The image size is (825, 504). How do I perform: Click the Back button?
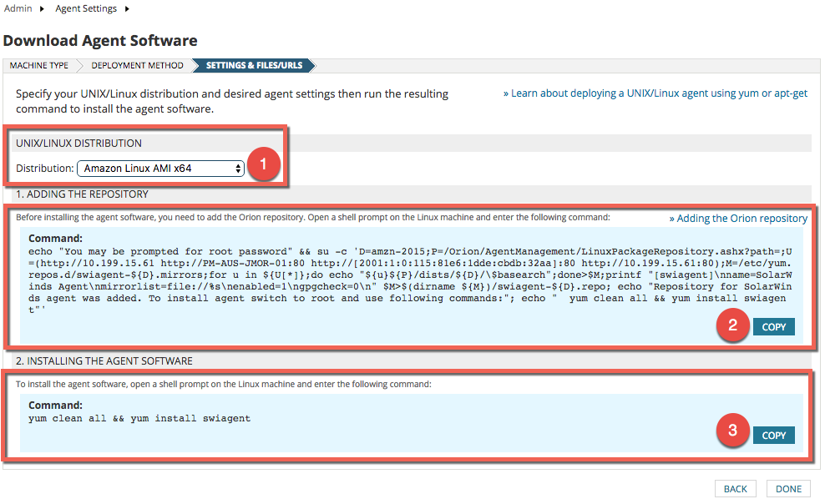pos(735,489)
